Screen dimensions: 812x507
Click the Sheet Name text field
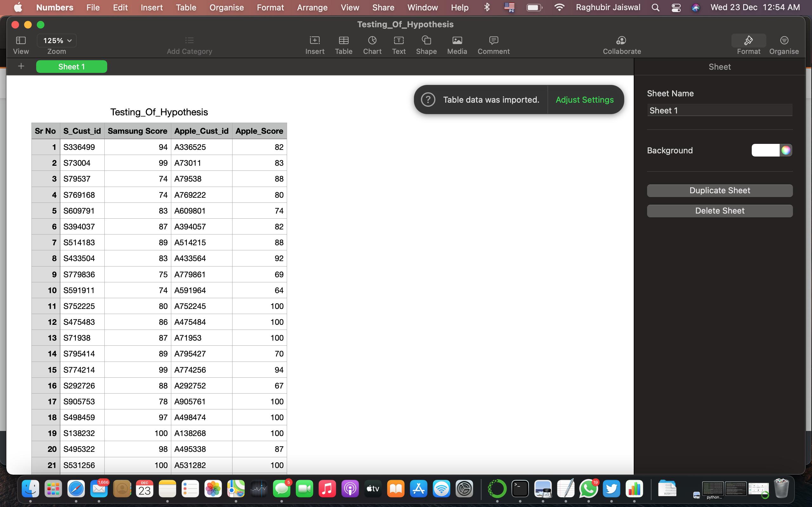pos(719,110)
